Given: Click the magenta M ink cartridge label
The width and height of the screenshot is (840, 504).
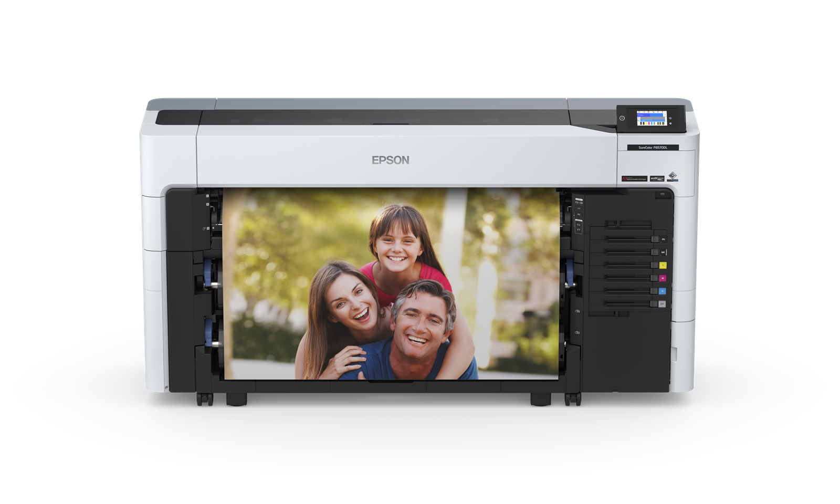Looking at the screenshot, I should (663, 278).
